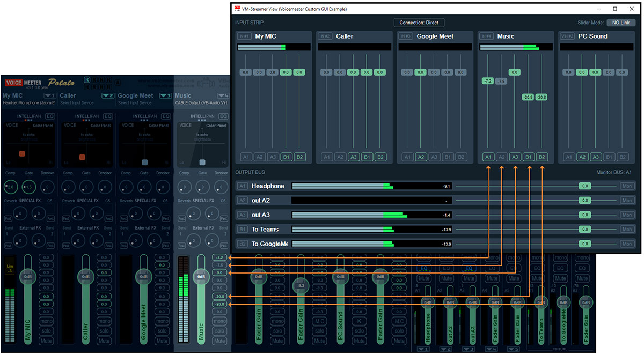Click the Music Denoiser knob
The width and height of the screenshot is (644, 354).
pos(221,187)
